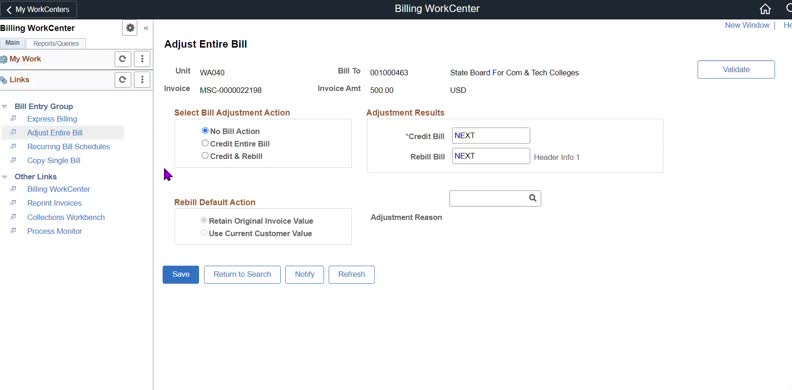
Task: Click the Rebill Bill input field
Action: (491, 156)
